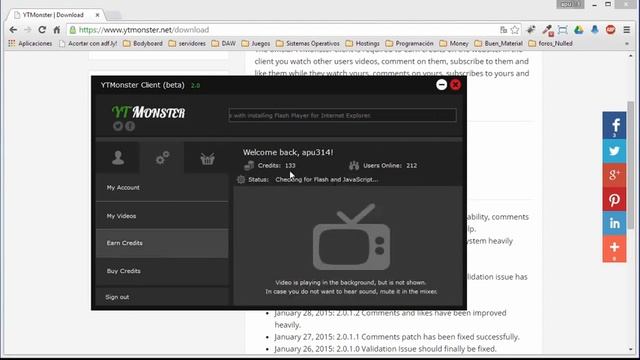Image resolution: width=640 pixels, height=360 pixels.
Task: Open the shopping basket tab in YTMonster Client
Action: 207,158
